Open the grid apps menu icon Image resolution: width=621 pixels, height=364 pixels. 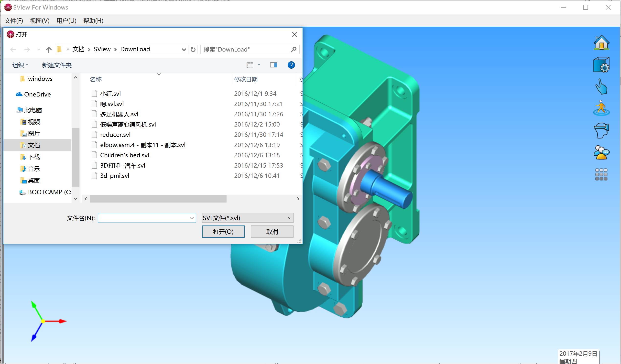point(601,174)
